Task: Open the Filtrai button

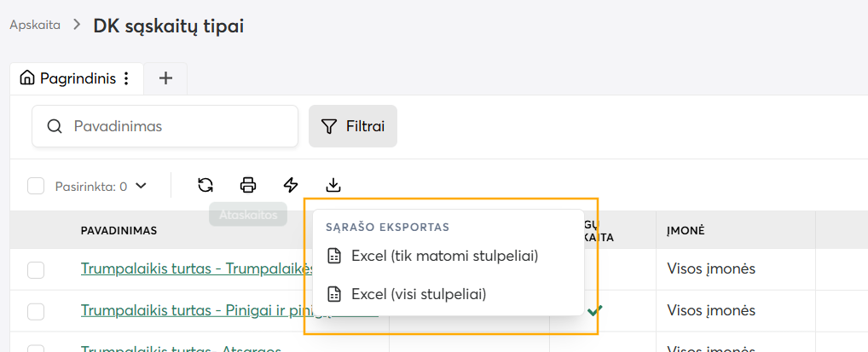Action: point(353,126)
